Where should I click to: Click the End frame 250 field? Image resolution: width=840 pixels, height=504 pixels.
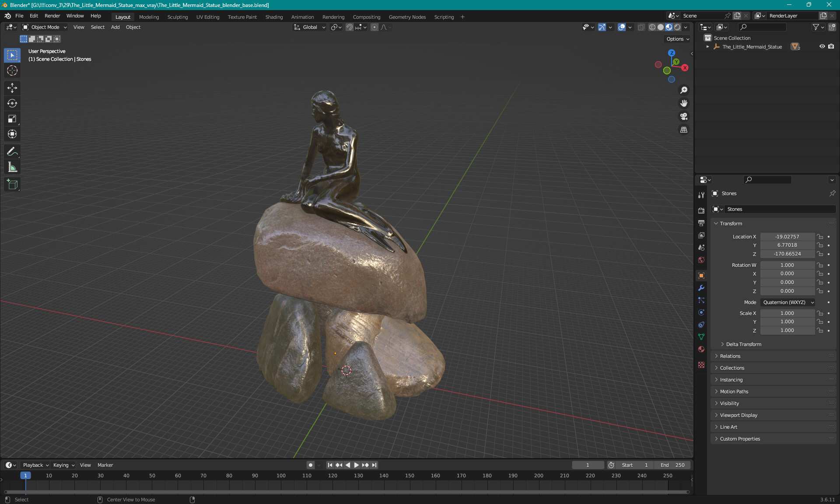pos(672,465)
